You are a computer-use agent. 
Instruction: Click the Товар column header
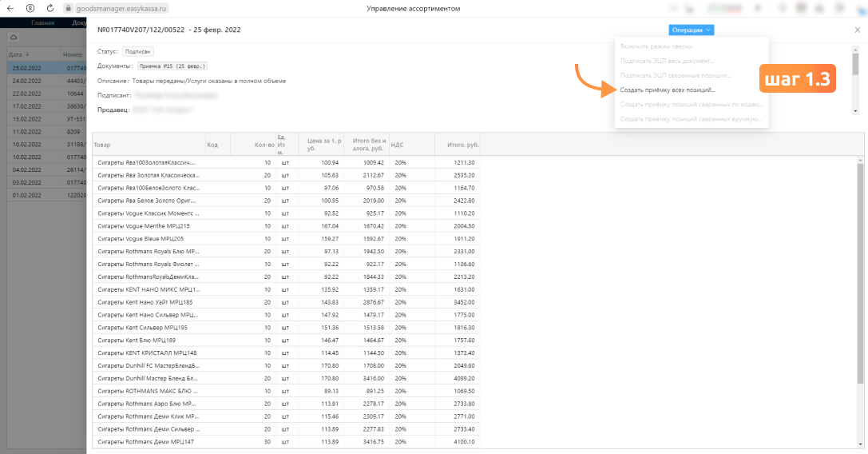point(149,145)
